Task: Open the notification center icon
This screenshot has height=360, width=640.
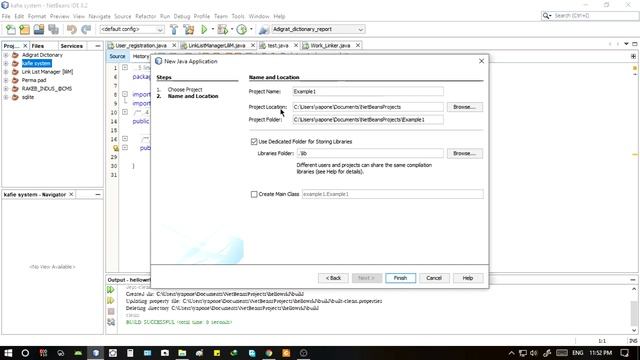Action: [624, 353]
